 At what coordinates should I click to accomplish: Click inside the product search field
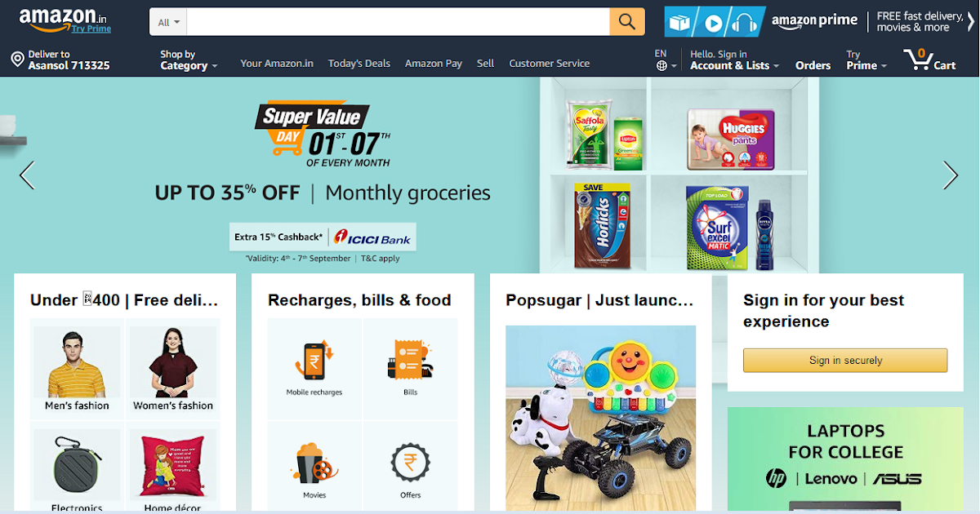click(x=399, y=22)
